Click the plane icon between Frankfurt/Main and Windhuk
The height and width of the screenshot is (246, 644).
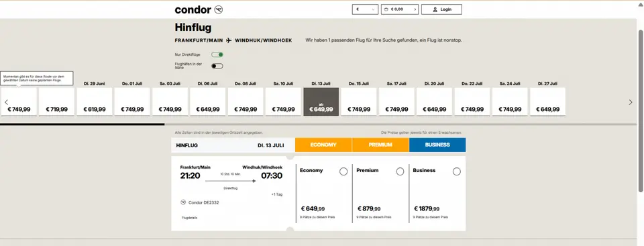(x=229, y=40)
